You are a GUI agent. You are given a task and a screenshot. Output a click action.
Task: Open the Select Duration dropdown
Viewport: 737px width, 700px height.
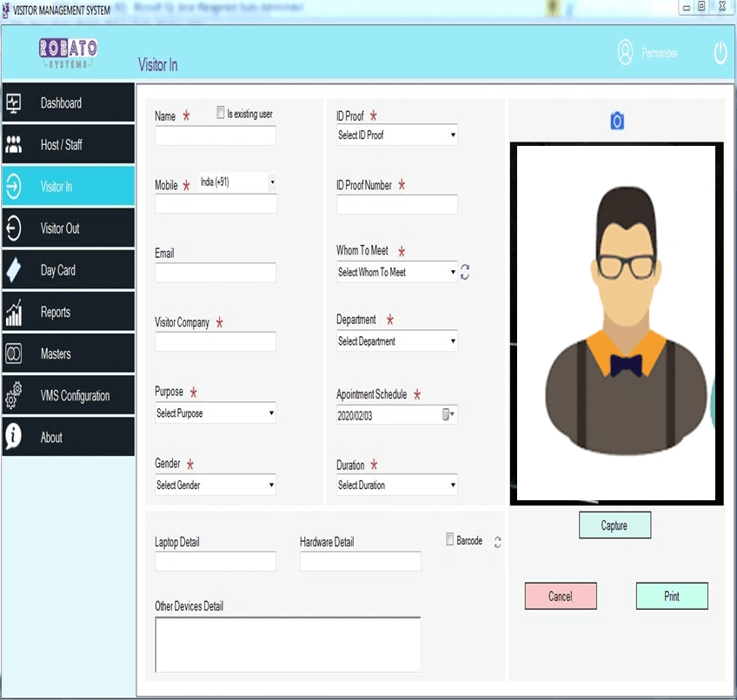pos(454,485)
